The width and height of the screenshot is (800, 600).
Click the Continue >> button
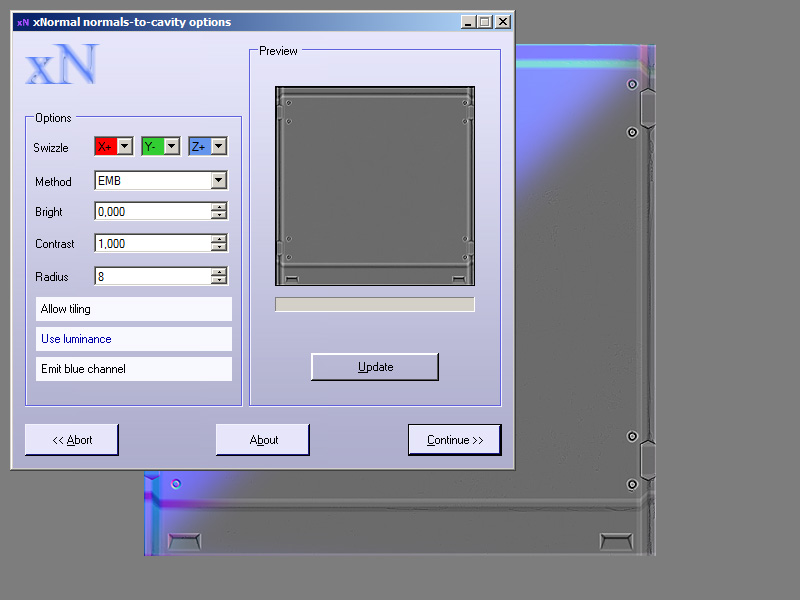point(455,440)
